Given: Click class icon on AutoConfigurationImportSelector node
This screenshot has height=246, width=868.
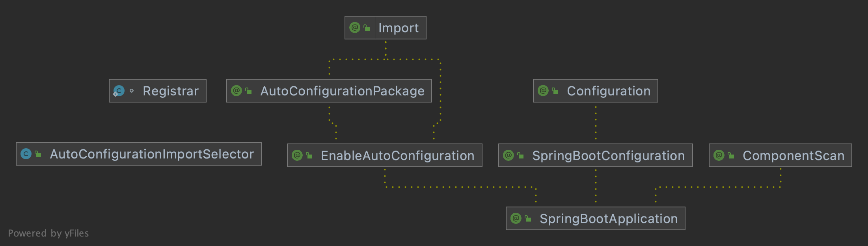Looking at the screenshot, I should point(26,154).
